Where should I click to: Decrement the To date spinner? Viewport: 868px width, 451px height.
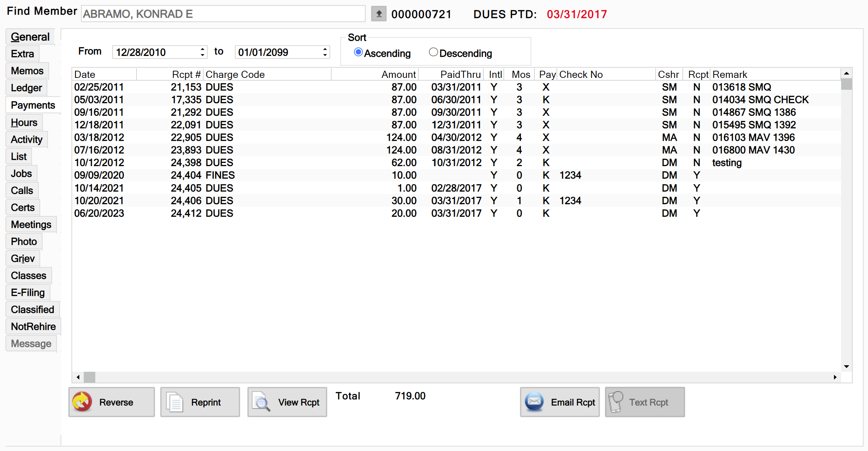click(325, 55)
